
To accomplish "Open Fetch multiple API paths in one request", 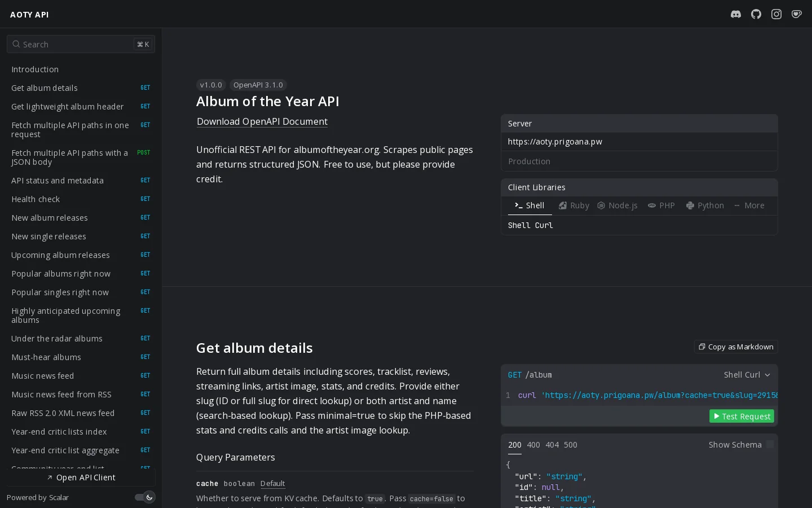I will coord(81,130).
